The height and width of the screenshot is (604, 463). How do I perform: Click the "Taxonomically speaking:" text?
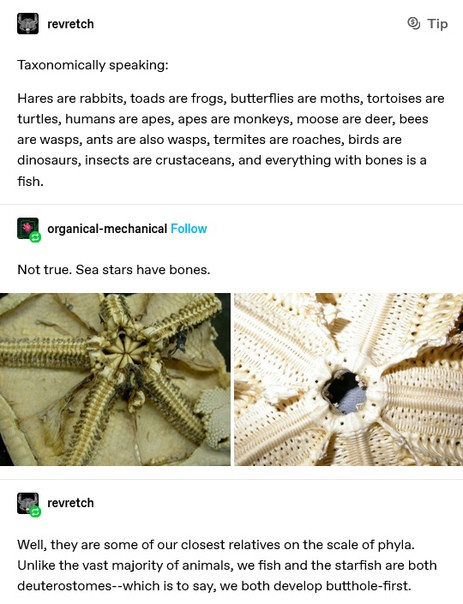pyautogui.click(x=93, y=65)
